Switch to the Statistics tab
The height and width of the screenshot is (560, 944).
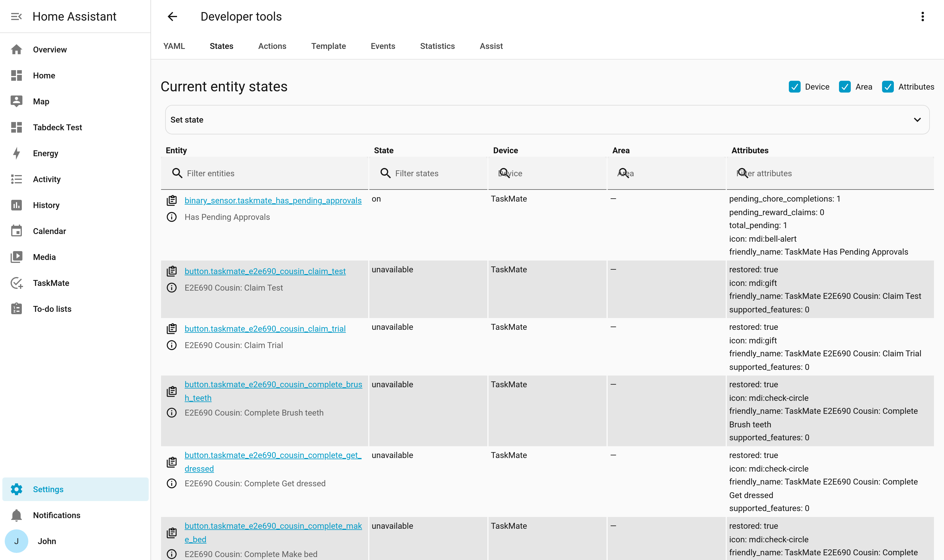(x=437, y=46)
